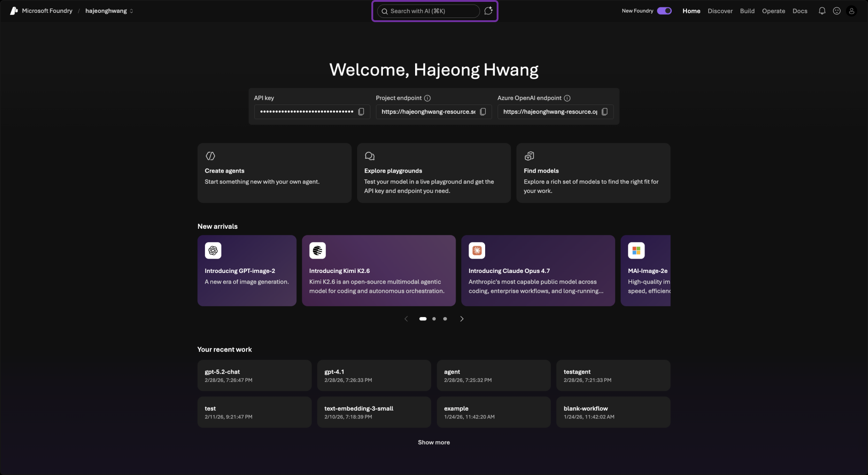Go to the Home tab
The width and height of the screenshot is (868, 475).
coord(691,11)
